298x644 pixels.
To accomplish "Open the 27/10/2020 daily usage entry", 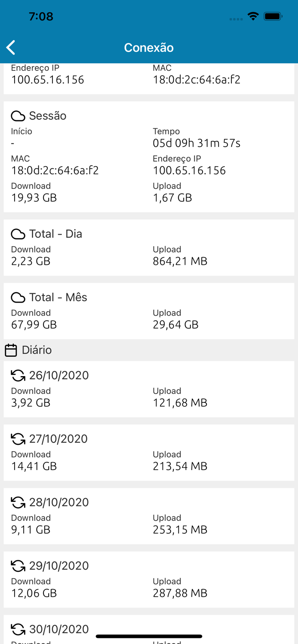I will tap(149, 453).
